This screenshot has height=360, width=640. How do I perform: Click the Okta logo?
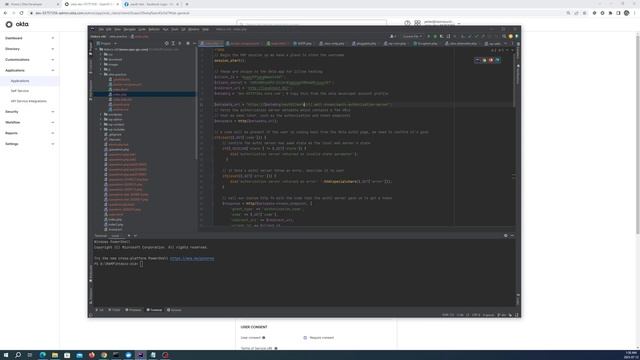click(17, 24)
